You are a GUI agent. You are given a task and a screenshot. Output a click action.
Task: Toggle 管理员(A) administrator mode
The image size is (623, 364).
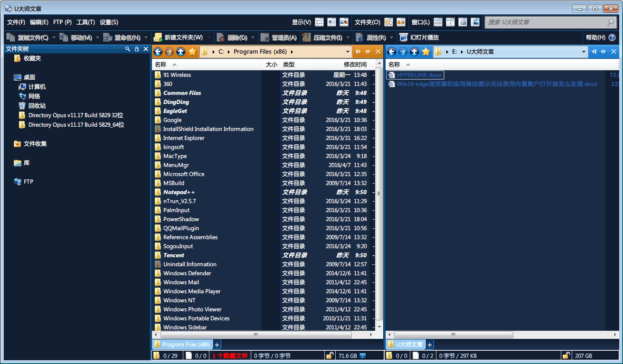279,37
